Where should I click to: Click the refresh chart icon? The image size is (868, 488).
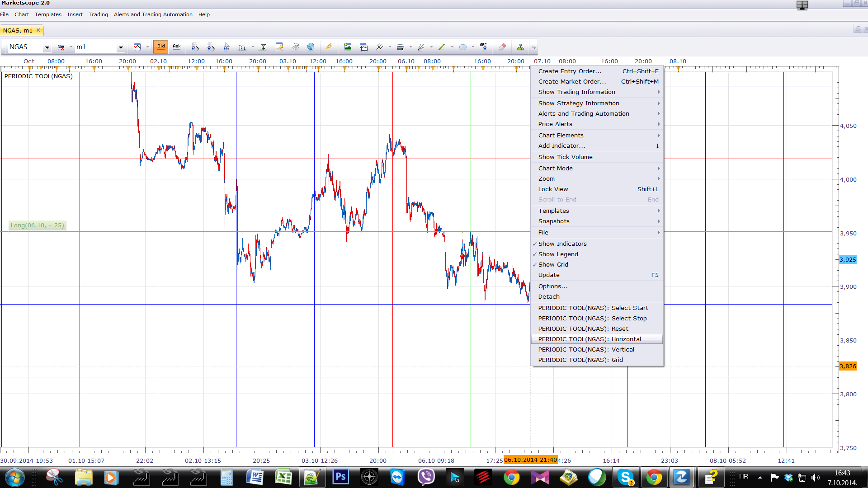pos(296,47)
